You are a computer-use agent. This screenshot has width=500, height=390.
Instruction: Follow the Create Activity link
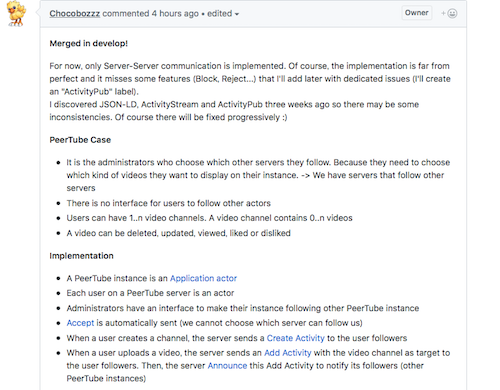[296, 338]
